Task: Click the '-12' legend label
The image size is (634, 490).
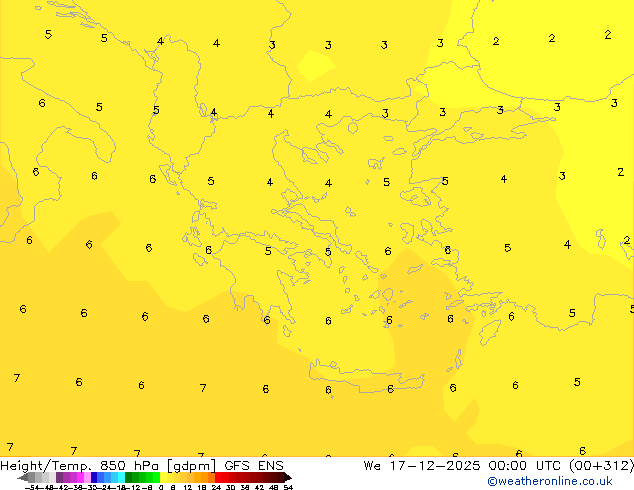Action: [135, 487]
